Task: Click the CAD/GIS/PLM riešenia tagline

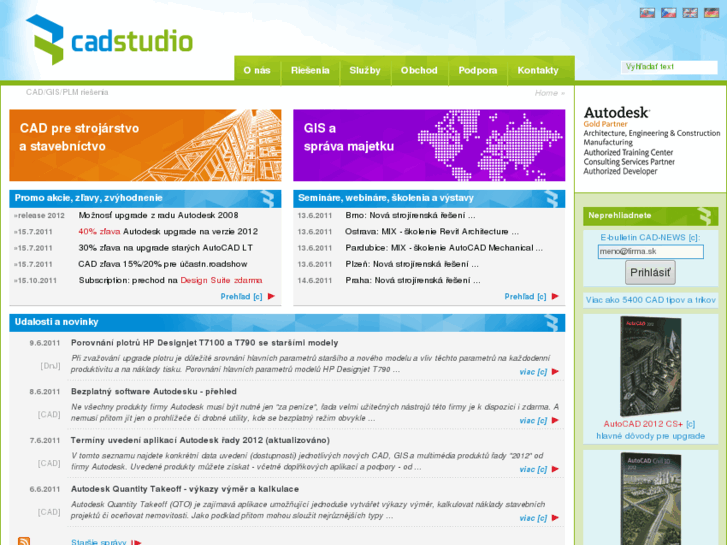Action: click(x=67, y=92)
